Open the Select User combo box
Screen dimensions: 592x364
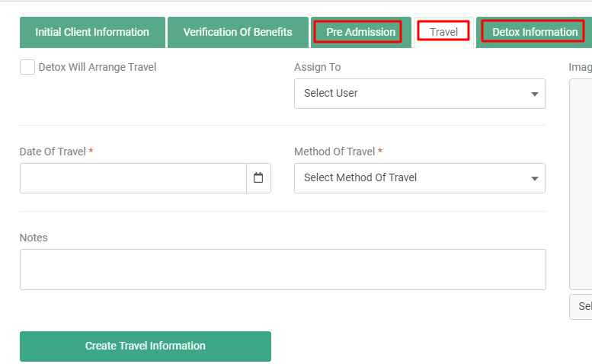tap(420, 94)
